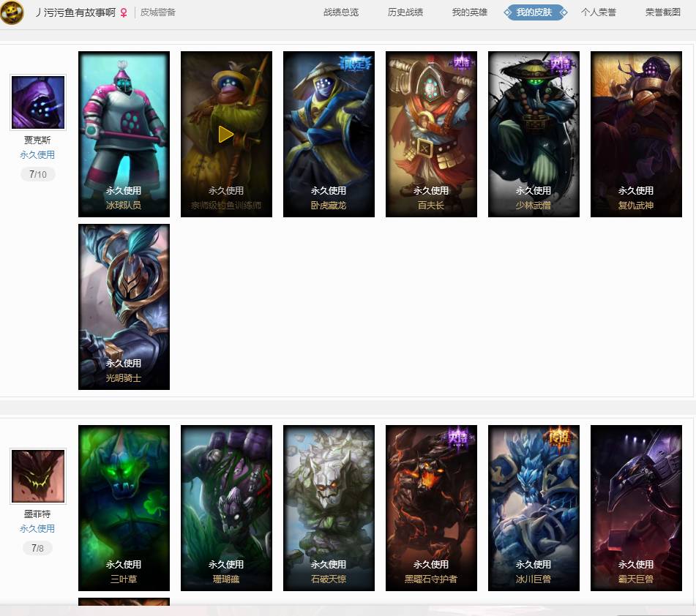
Task: Switch to the 战绩总览 tab
Action: (341, 12)
